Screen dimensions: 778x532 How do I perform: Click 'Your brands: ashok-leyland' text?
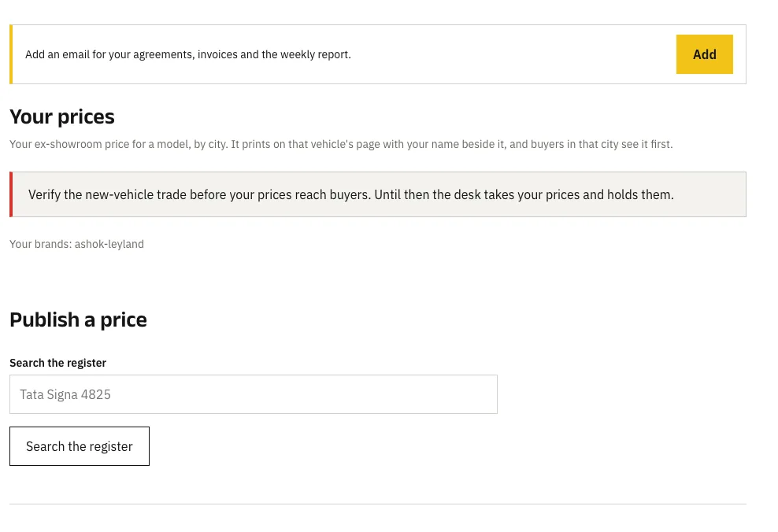coord(77,244)
